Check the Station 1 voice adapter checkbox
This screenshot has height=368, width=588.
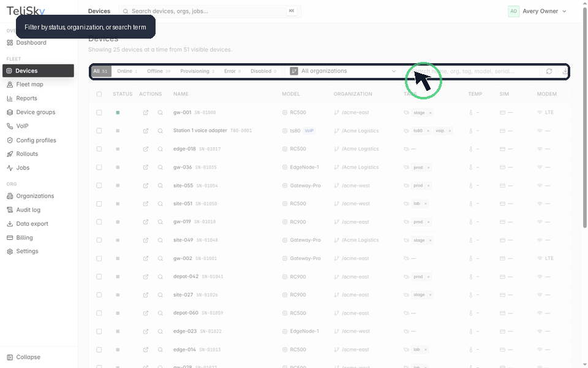[x=99, y=131]
